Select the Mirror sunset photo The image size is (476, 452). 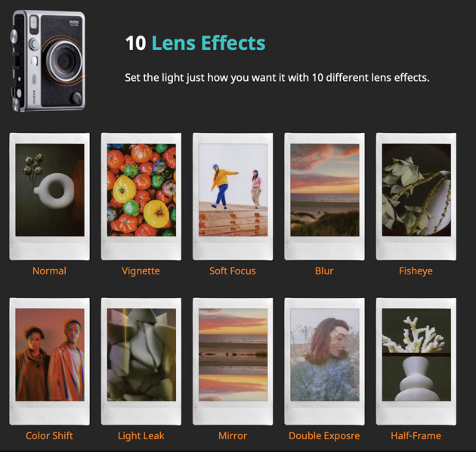233,354
